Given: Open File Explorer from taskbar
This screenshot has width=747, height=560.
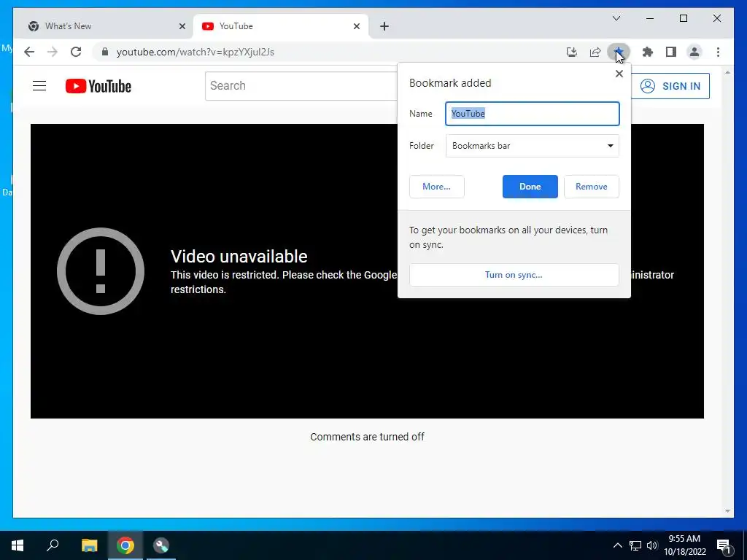Looking at the screenshot, I should 89,545.
